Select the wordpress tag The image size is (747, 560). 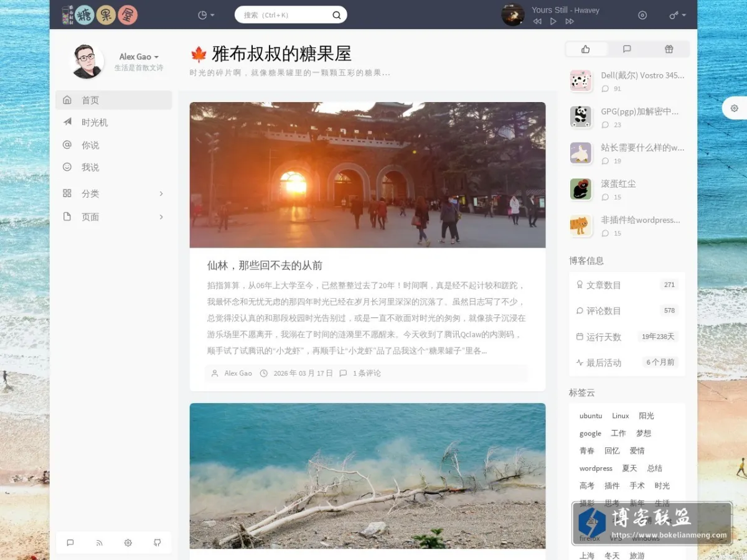[x=596, y=468]
